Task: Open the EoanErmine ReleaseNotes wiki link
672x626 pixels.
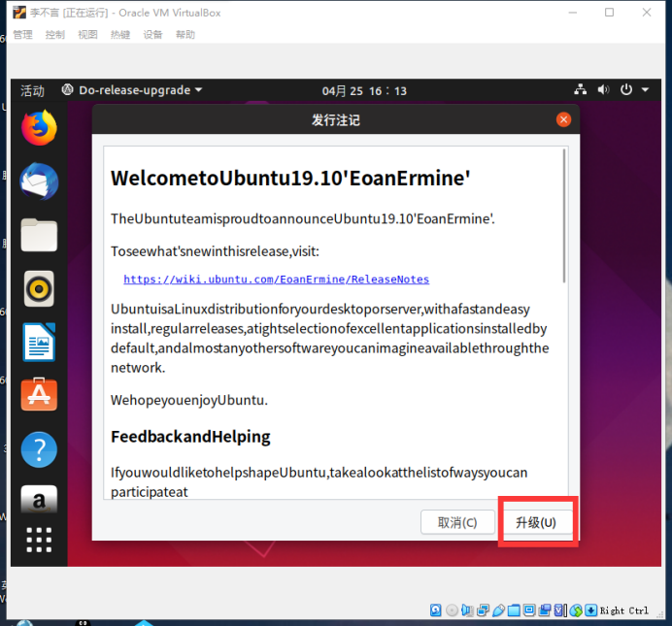Action: 277,280
